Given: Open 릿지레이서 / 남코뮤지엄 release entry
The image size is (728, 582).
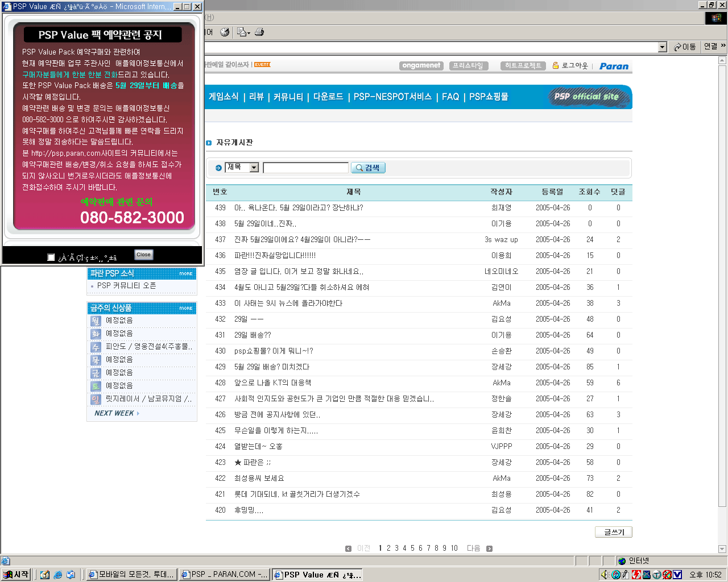Looking at the screenshot, I should (148, 399).
